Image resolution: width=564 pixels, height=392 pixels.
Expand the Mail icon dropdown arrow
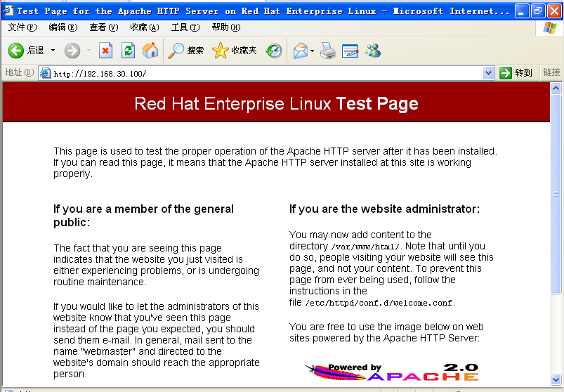313,51
